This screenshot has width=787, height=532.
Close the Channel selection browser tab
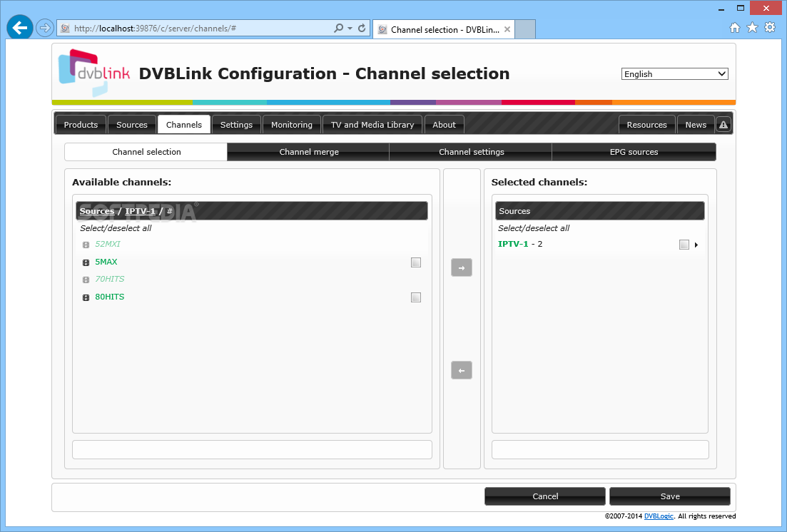coord(507,29)
